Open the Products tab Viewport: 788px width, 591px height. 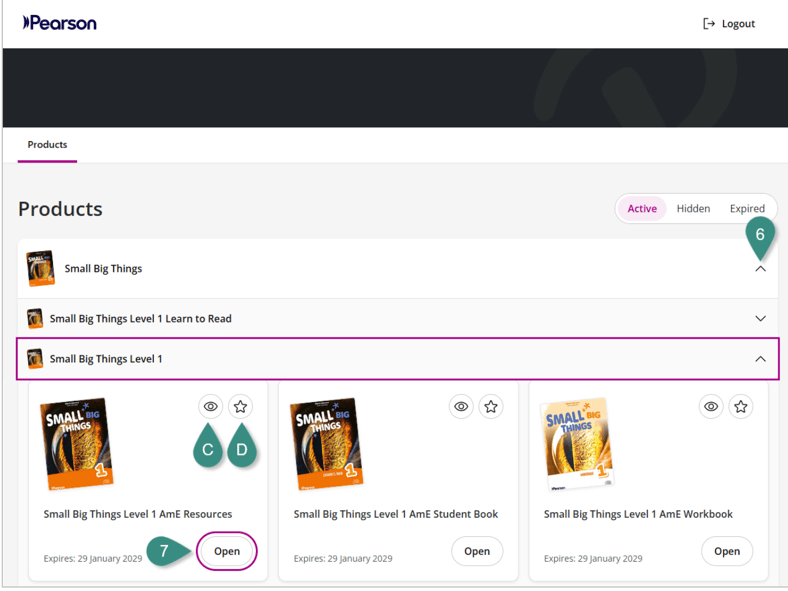click(47, 145)
